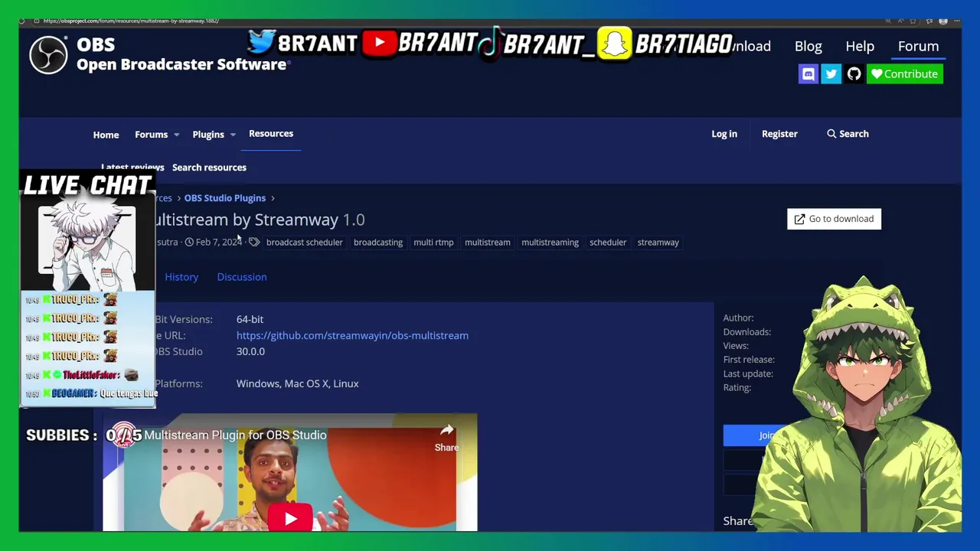Image resolution: width=980 pixels, height=551 pixels.
Task: Open the Blog menu item
Action: coord(808,46)
